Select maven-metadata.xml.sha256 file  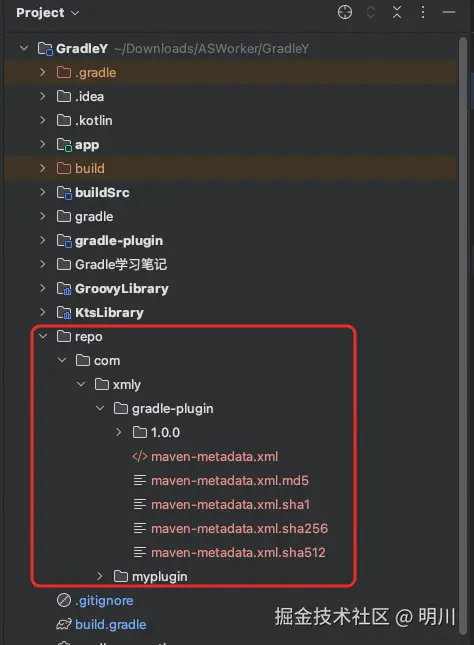click(239, 529)
